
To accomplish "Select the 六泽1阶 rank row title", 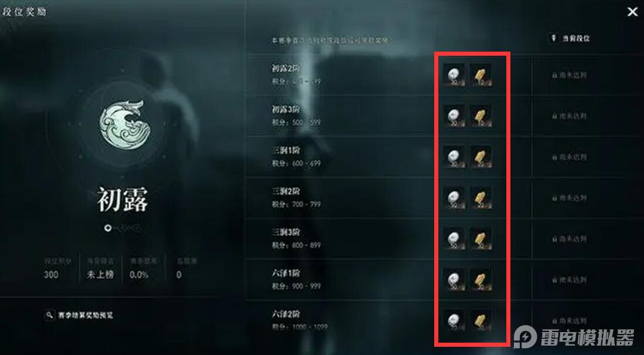I will pos(286,273).
